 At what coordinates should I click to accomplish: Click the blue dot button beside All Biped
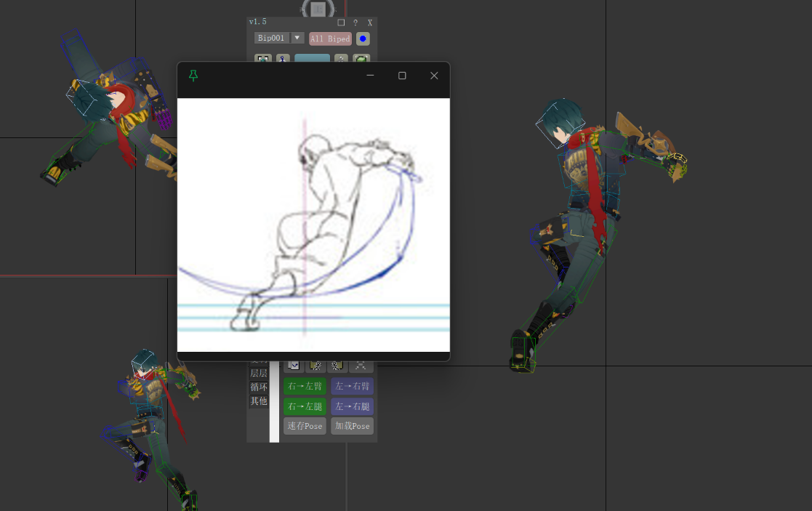click(363, 39)
